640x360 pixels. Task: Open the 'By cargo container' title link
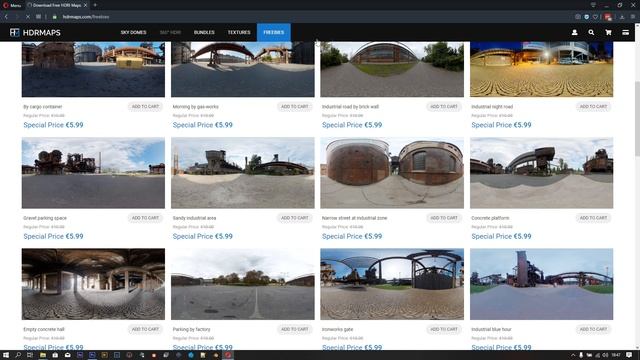coord(42,107)
